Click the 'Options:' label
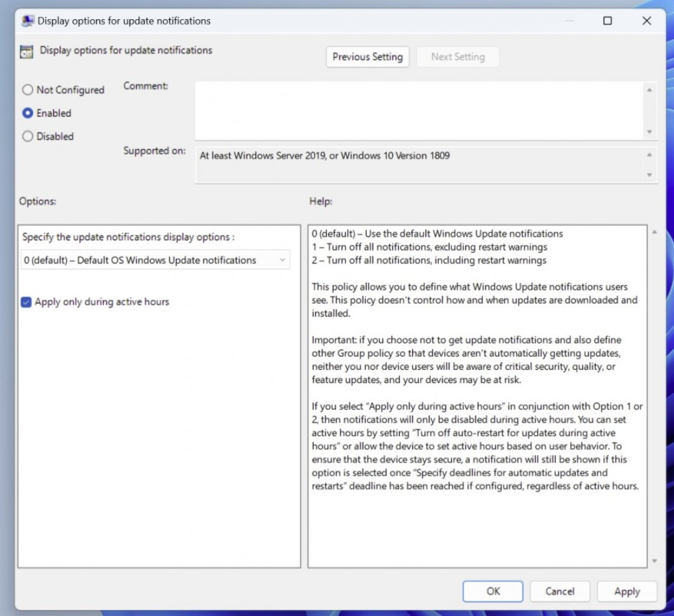The image size is (674, 616). 37,201
